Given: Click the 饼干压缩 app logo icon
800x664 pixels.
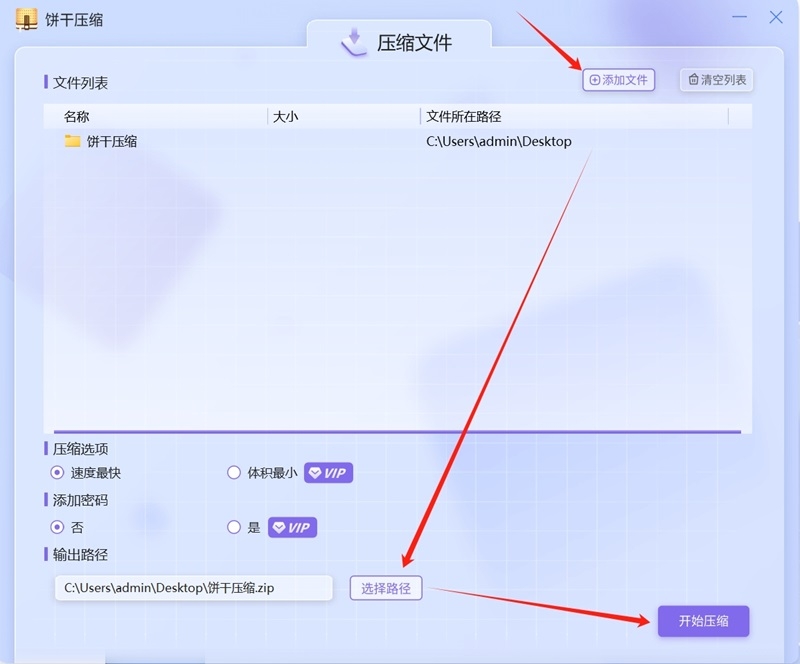Looking at the screenshot, I should (x=26, y=19).
